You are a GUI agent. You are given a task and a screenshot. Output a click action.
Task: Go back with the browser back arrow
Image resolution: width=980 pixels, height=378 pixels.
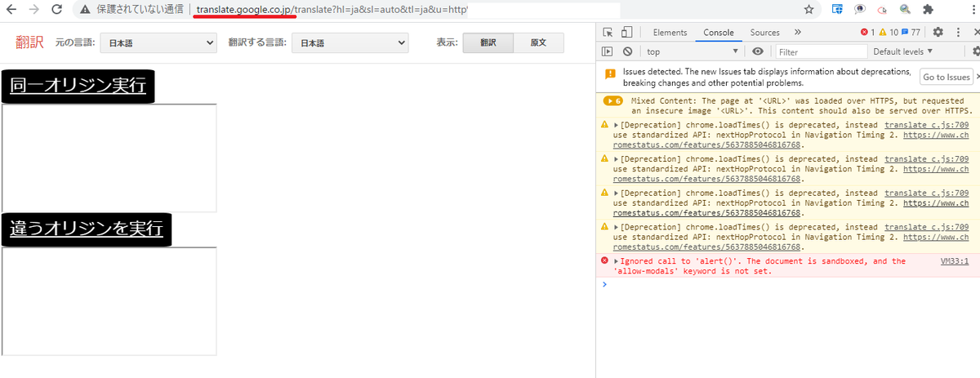coord(13,10)
